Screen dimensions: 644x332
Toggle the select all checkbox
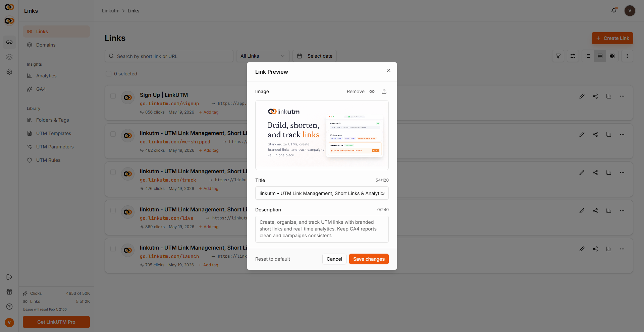click(109, 74)
